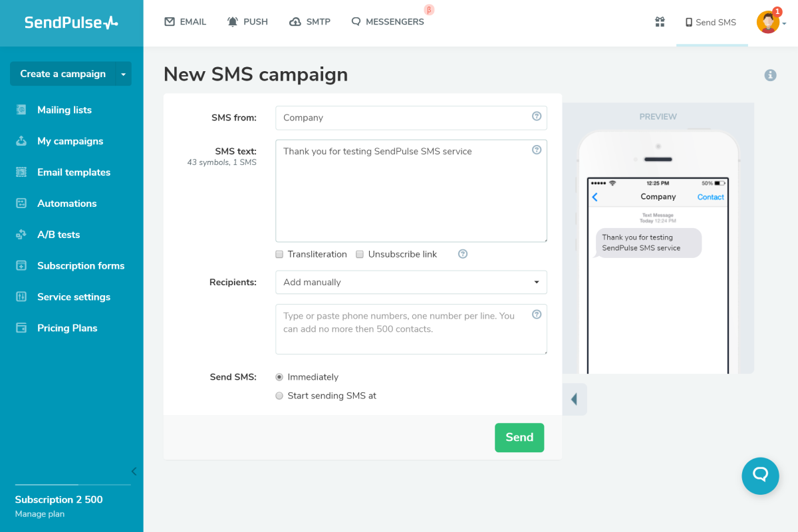This screenshot has height=532, width=798.
Task: Open the PUSH menu
Action: point(247,22)
